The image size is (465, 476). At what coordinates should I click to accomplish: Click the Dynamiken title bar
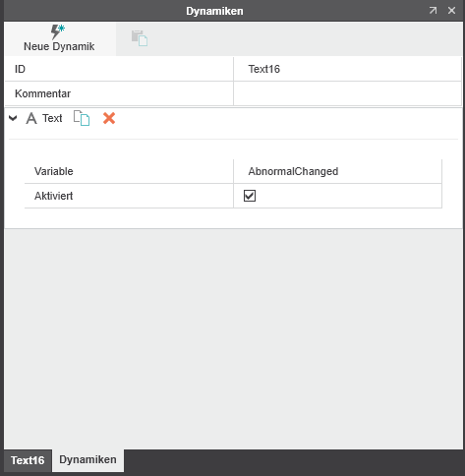point(214,11)
